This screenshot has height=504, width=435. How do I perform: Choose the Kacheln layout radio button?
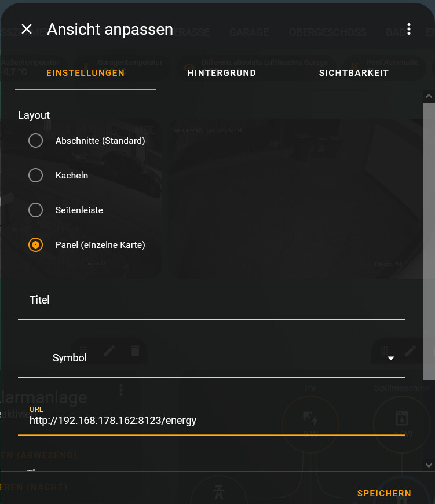pyautogui.click(x=36, y=175)
